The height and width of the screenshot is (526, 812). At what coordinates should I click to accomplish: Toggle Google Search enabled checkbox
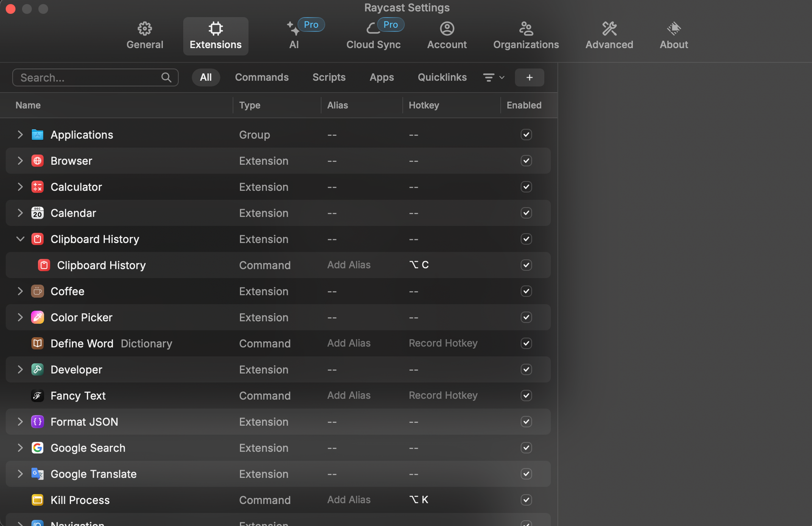click(526, 448)
